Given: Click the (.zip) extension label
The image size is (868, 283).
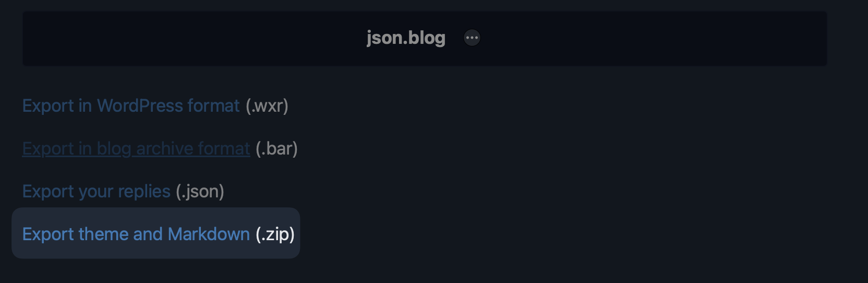Looking at the screenshot, I should [x=275, y=234].
